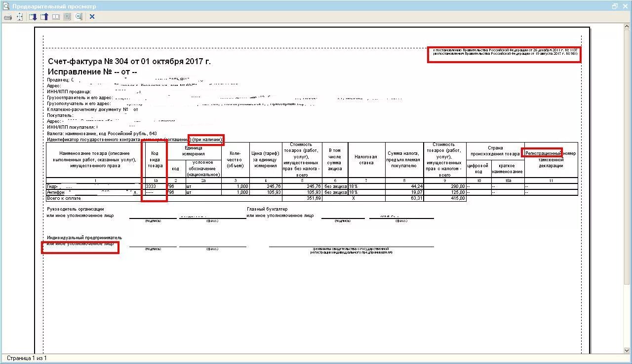632x364 pixels.
Task: Go to previous page with the up arrow
Action: pyautogui.click(x=44, y=17)
